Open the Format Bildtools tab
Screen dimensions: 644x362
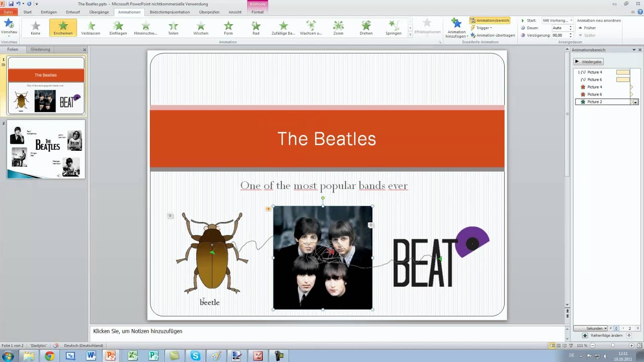258,12
